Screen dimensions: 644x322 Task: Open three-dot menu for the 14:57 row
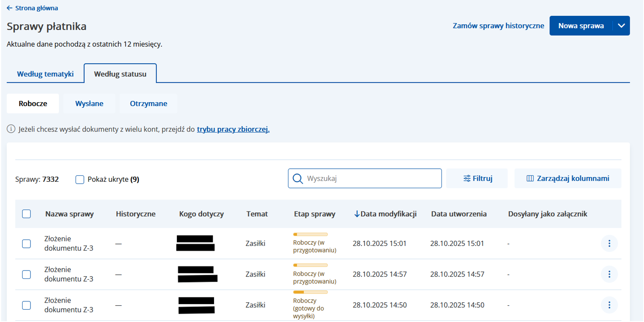[x=609, y=274]
